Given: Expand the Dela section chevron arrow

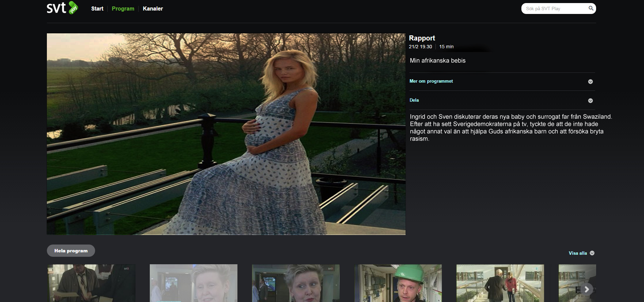Looking at the screenshot, I should (x=590, y=101).
